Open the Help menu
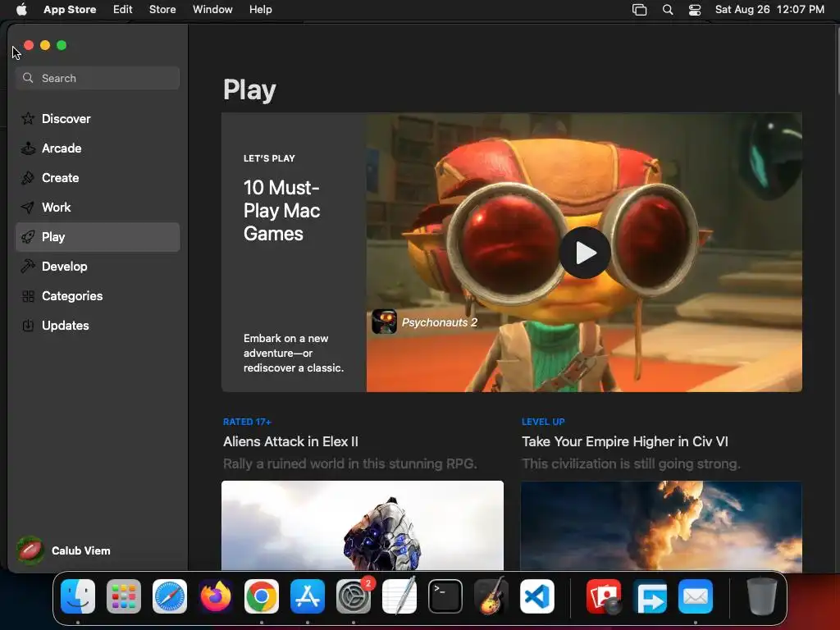This screenshot has width=840, height=630. coord(260,10)
